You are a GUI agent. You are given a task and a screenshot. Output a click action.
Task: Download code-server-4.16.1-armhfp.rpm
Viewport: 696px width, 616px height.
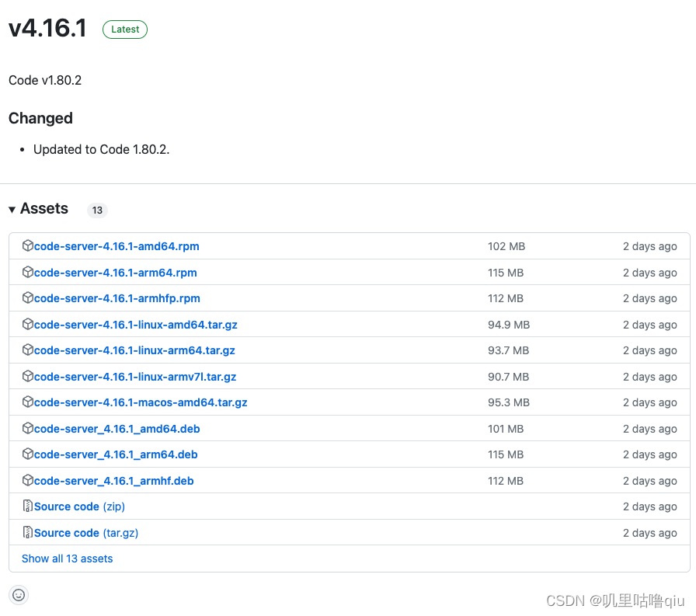[117, 298]
